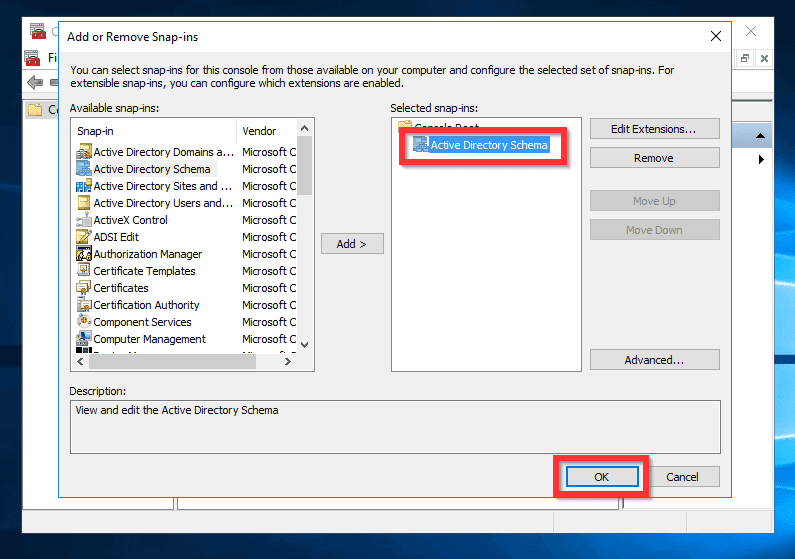Image resolution: width=795 pixels, height=559 pixels.
Task: Click the MMC inner window restore button
Action: pyautogui.click(x=744, y=58)
